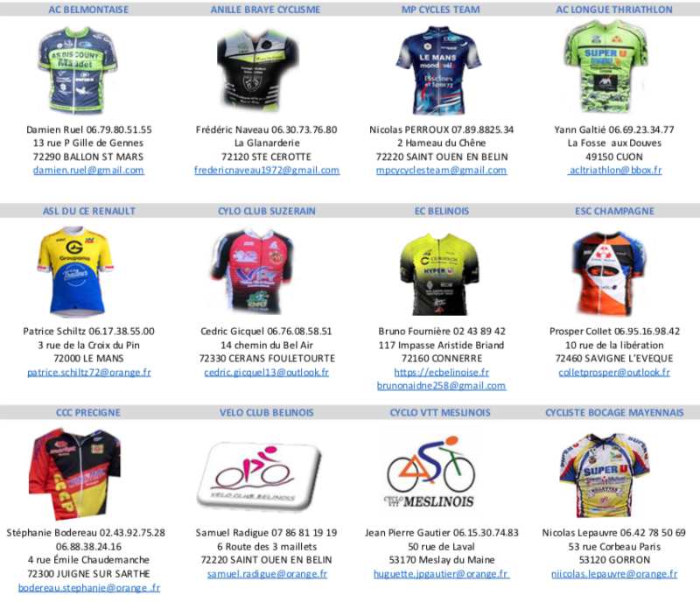Viewport: 700px width, 602px height.
Task: Click the AC Belmontaise jersey image
Action: (x=78, y=69)
